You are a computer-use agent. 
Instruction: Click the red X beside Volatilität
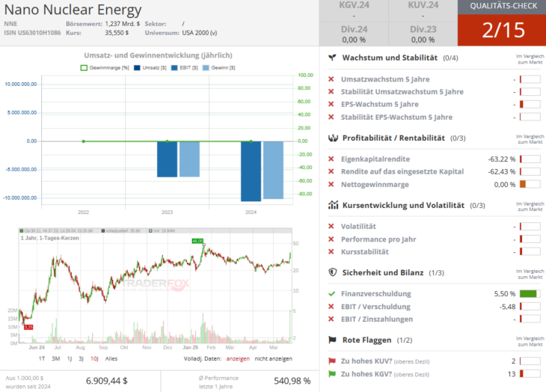point(331,226)
